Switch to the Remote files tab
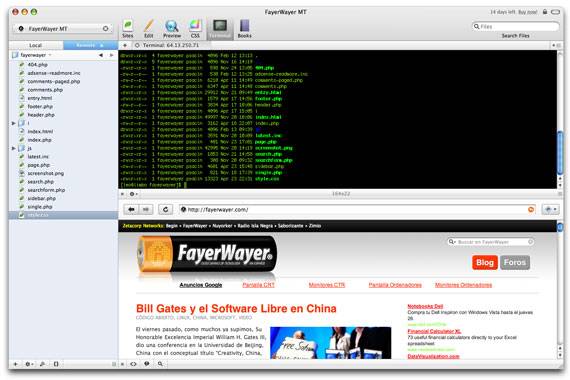Image resolution: width=570 pixels, height=380 pixels. [x=90, y=45]
